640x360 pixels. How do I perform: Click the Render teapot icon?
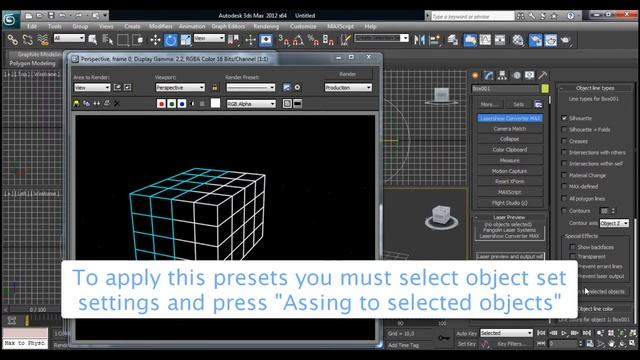565,40
